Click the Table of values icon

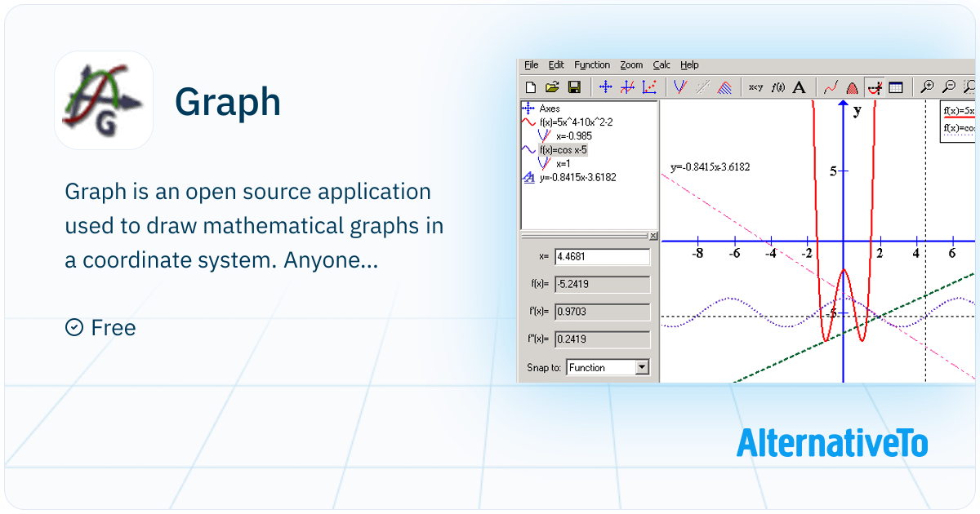pos(896,87)
